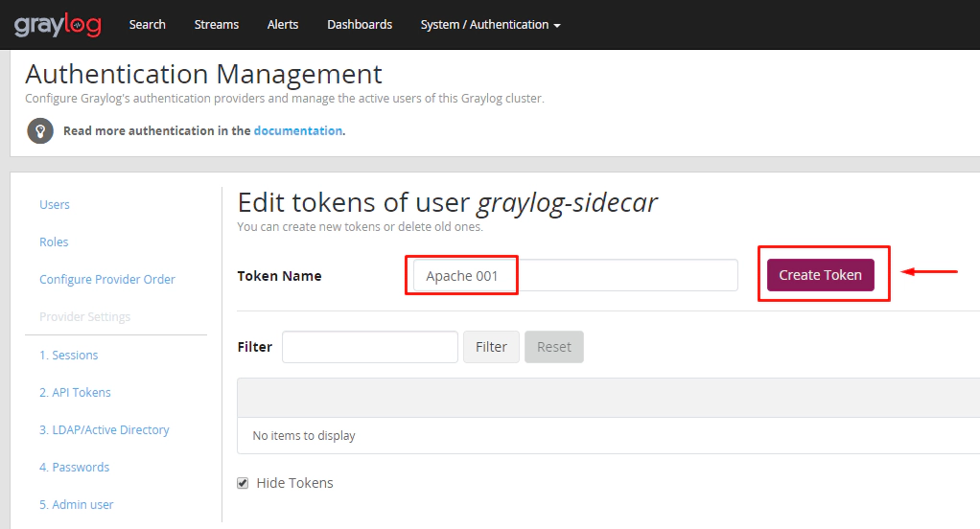This screenshot has width=980, height=529.
Task: Navigate to Dashboards
Action: pos(360,25)
